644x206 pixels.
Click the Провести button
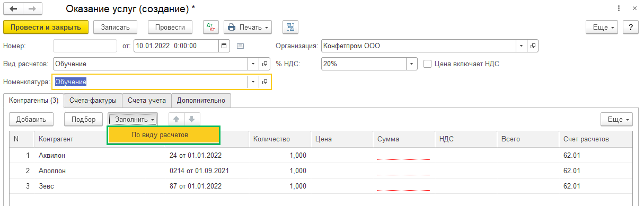click(170, 27)
